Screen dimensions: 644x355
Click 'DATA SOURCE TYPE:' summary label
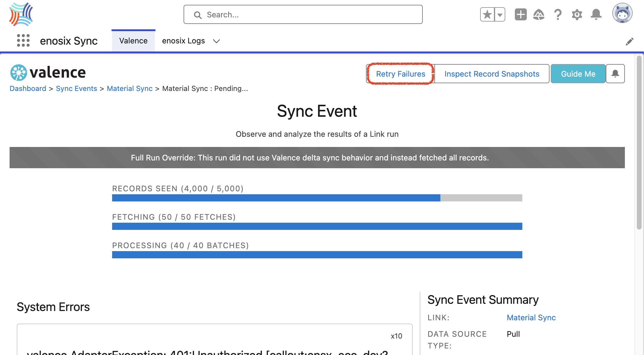pos(457,340)
